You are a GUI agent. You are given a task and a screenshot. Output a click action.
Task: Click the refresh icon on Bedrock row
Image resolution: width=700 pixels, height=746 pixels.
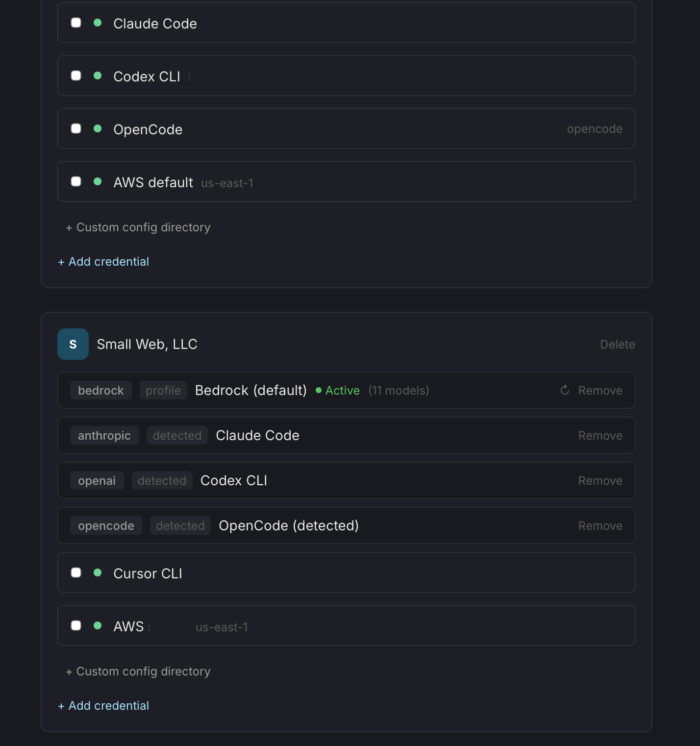pyautogui.click(x=565, y=390)
